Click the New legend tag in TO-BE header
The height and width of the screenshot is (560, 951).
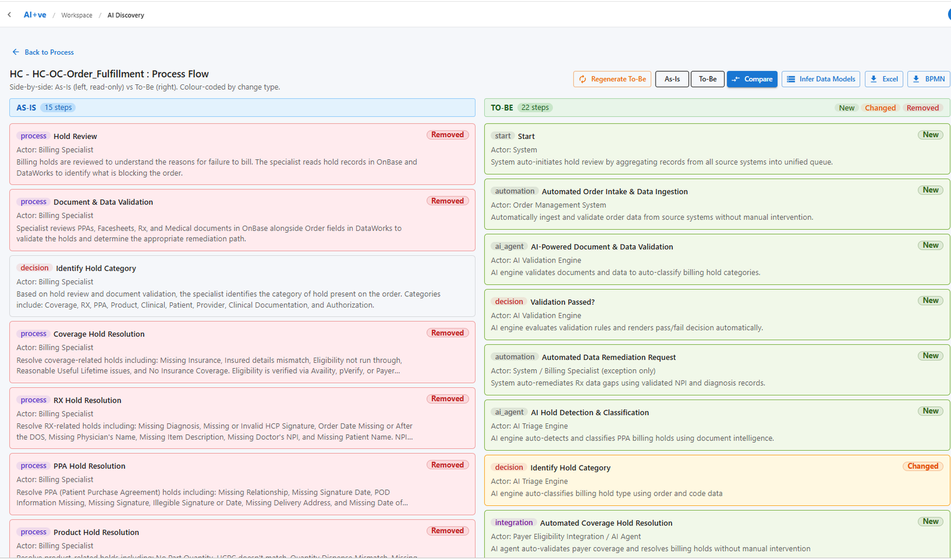846,108
